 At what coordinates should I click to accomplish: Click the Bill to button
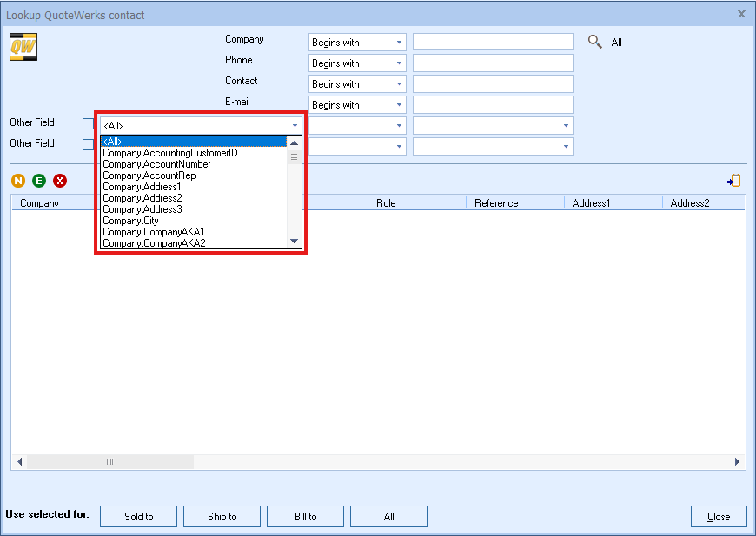[x=306, y=517]
